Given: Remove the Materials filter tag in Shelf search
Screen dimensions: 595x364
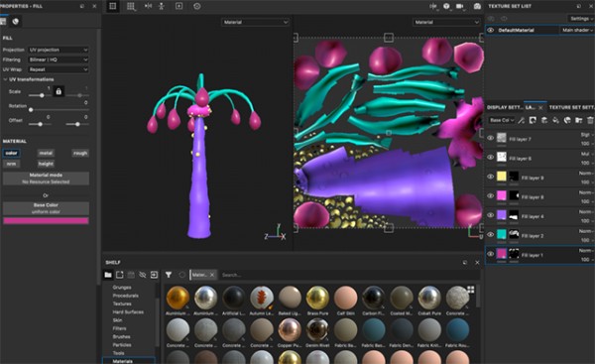Looking at the screenshot, I should pos(212,275).
